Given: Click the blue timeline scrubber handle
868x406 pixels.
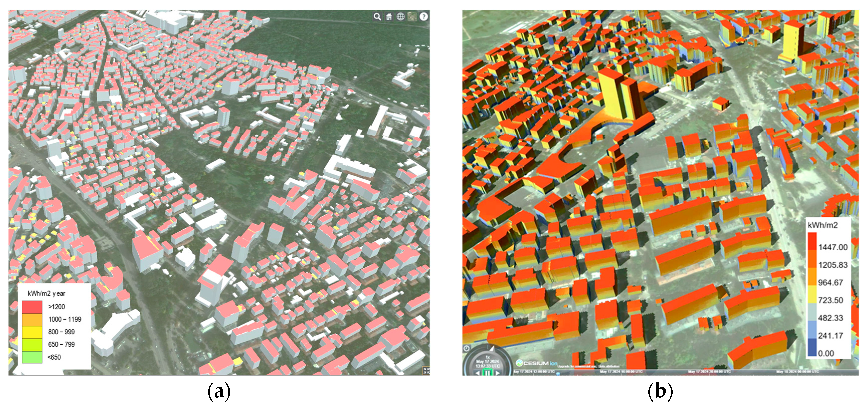Looking at the screenshot, I should click(558, 374).
